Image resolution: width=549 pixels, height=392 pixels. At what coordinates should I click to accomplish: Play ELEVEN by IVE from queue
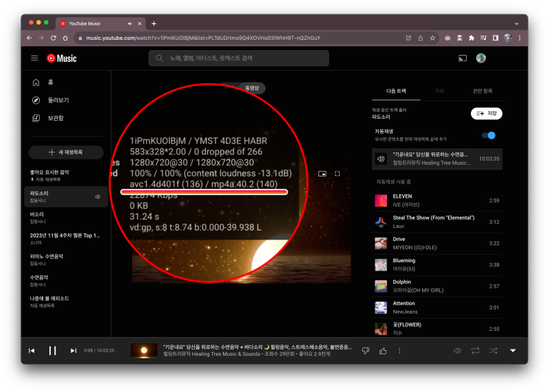(x=437, y=200)
